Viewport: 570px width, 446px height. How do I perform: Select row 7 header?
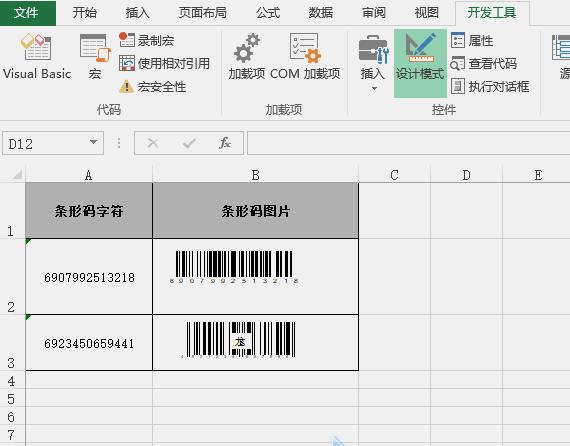[12, 434]
